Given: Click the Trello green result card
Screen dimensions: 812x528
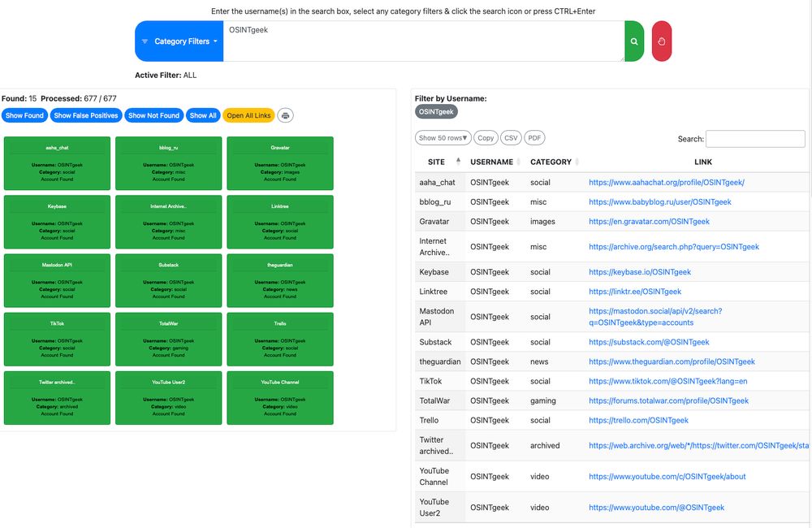Looking at the screenshot, I should point(280,339).
